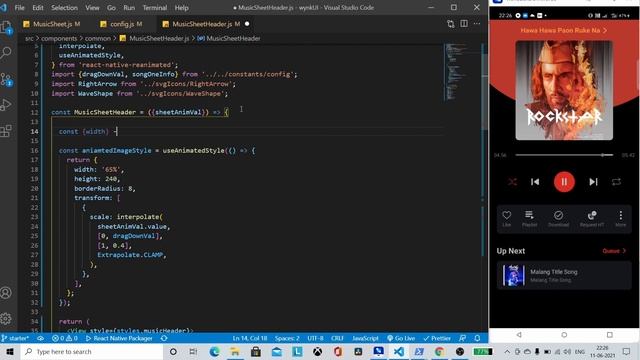Tap the Android back navigation button
The image size is (640, 360).
pos(519,335)
